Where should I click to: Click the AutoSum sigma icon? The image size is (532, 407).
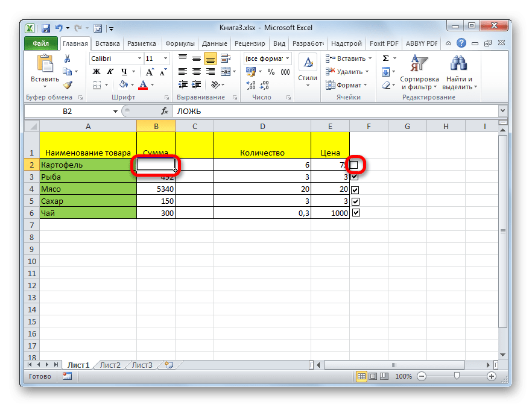click(386, 58)
